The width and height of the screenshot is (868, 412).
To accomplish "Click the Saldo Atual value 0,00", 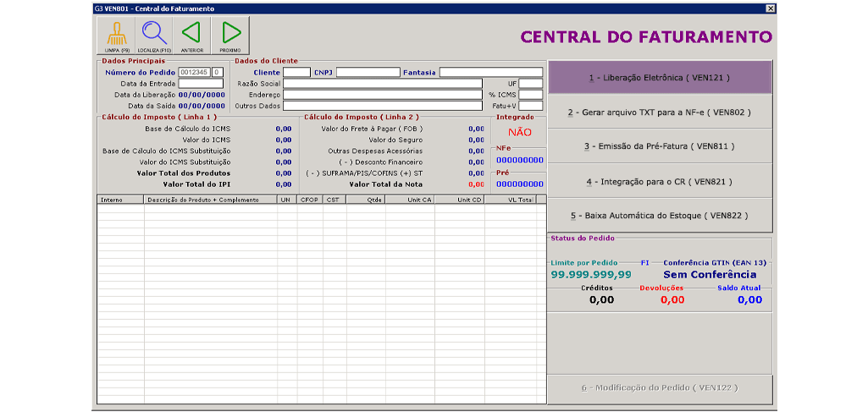I will click(749, 300).
